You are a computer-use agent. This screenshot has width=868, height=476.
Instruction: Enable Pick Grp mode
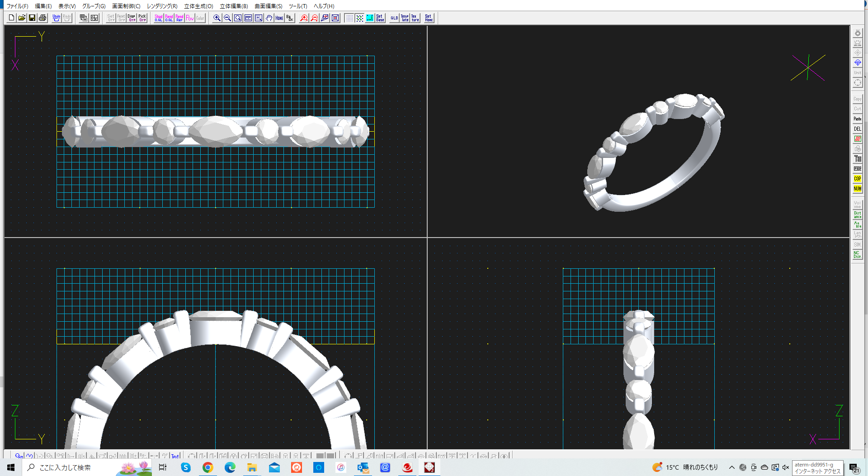pos(142,18)
